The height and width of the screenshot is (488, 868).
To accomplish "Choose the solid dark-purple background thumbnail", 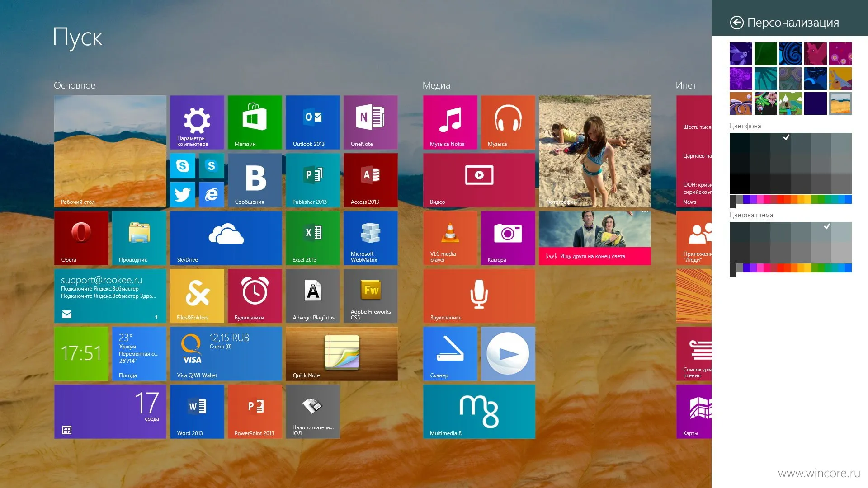I will click(815, 103).
